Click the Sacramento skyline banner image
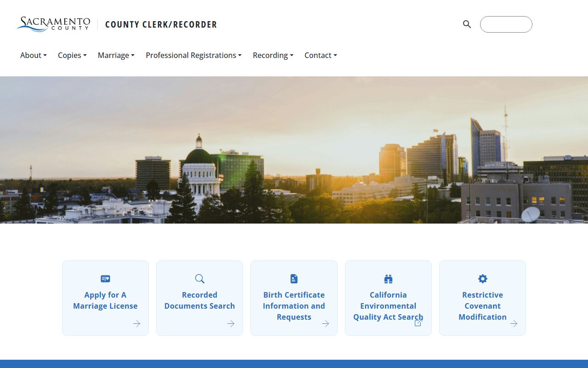The image size is (588, 368). tap(294, 150)
